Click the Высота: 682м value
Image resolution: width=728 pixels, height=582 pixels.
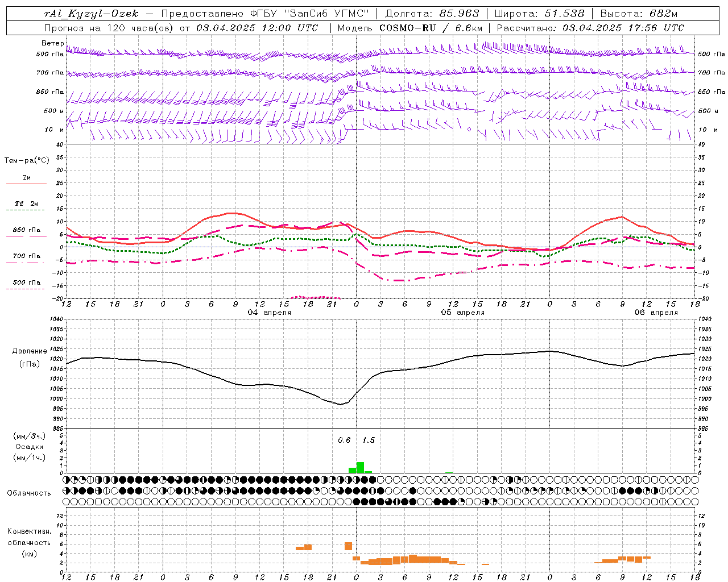639,14
